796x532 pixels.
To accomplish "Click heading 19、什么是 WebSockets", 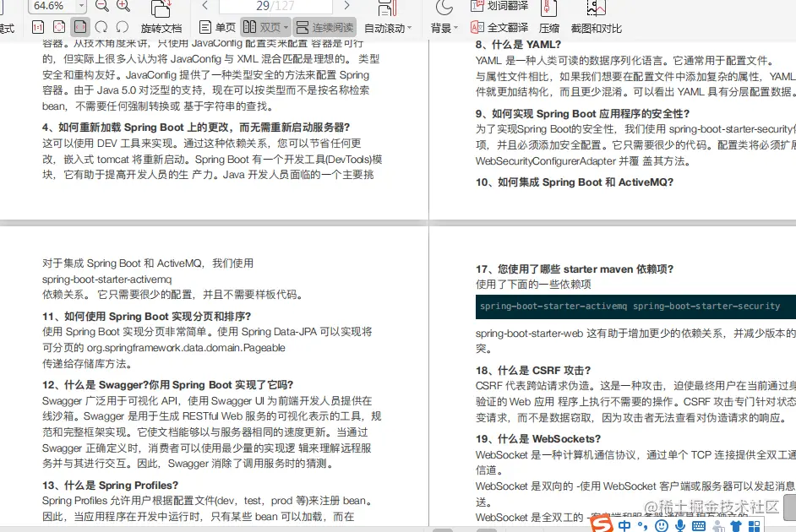I will (538, 439).
